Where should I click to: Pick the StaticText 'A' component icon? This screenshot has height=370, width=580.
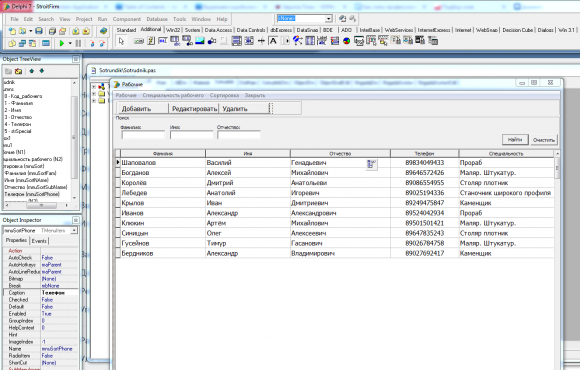[273, 41]
